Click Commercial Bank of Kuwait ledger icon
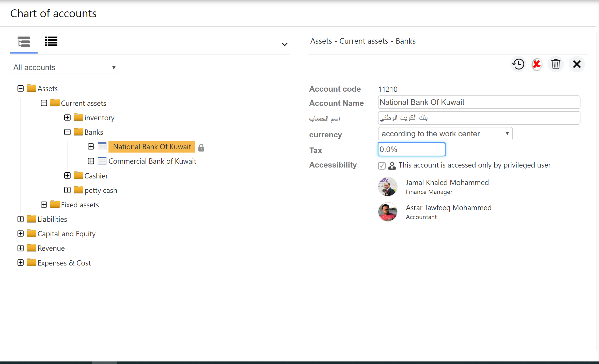 (102, 161)
